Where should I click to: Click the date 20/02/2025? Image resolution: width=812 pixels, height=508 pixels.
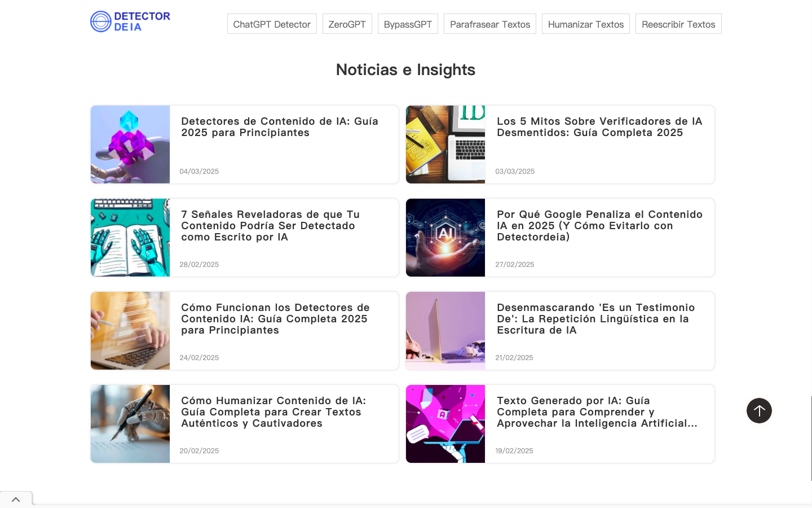point(199,451)
